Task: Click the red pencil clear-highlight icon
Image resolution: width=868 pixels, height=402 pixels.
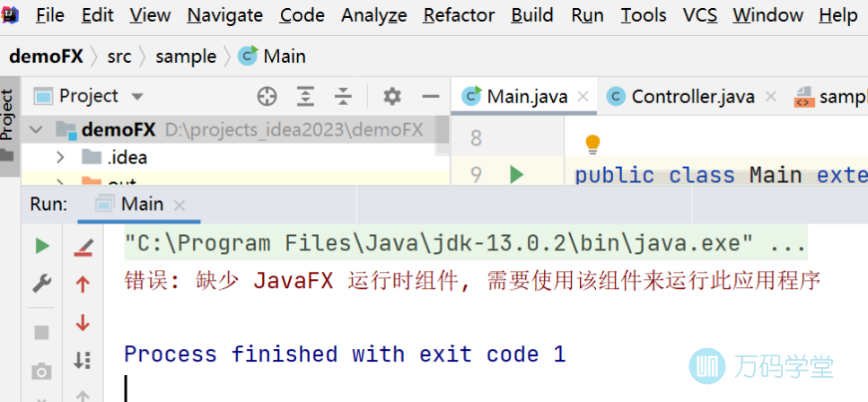Action: point(83,246)
